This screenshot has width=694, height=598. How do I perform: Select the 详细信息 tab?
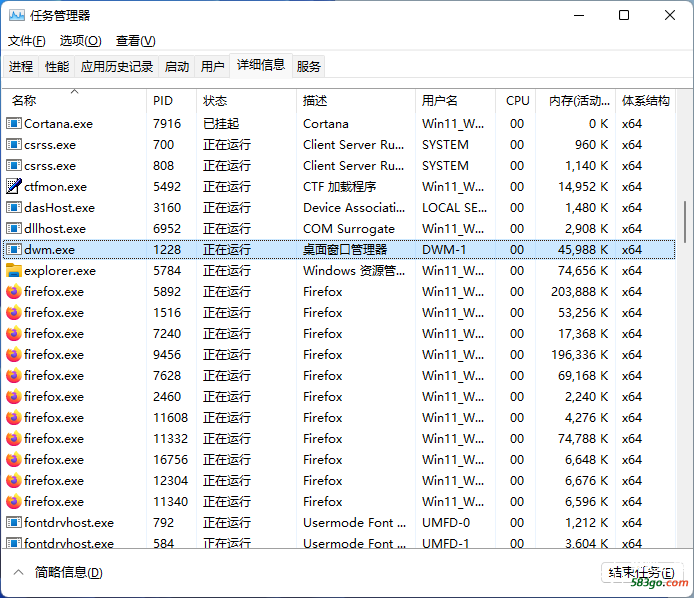[x=261, y=65]
